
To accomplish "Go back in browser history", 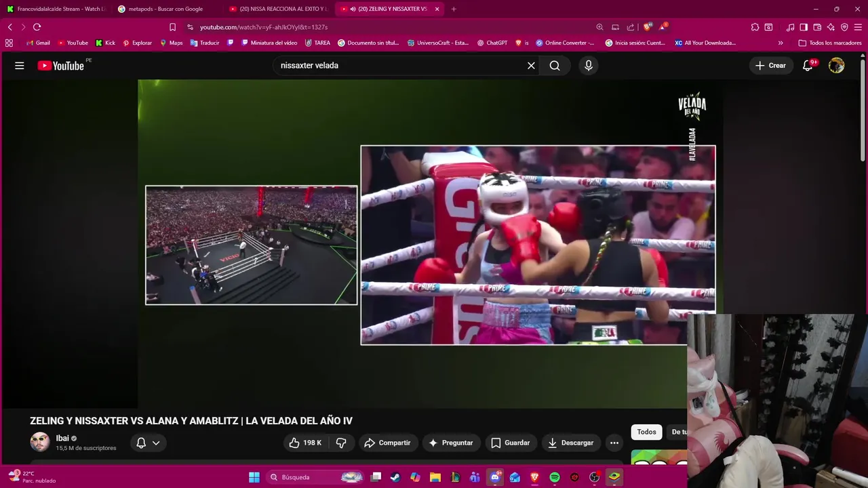I will [9, 27].
